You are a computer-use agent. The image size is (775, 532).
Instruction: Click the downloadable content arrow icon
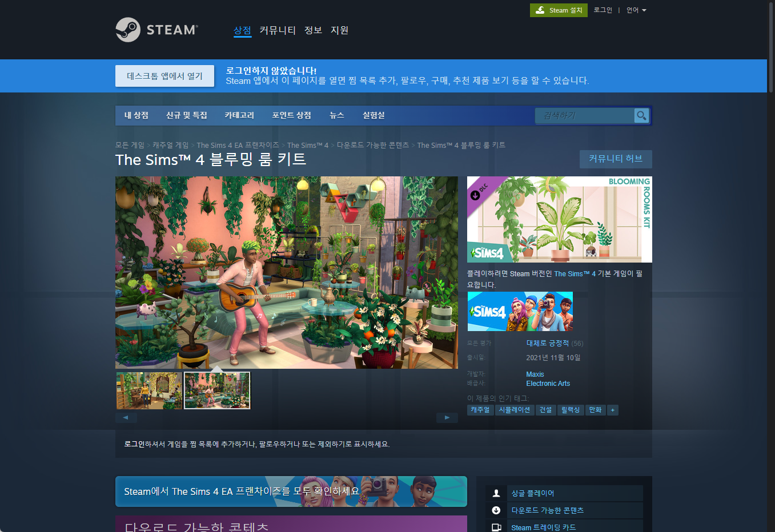pyautogui.click(x=496, y=510)
